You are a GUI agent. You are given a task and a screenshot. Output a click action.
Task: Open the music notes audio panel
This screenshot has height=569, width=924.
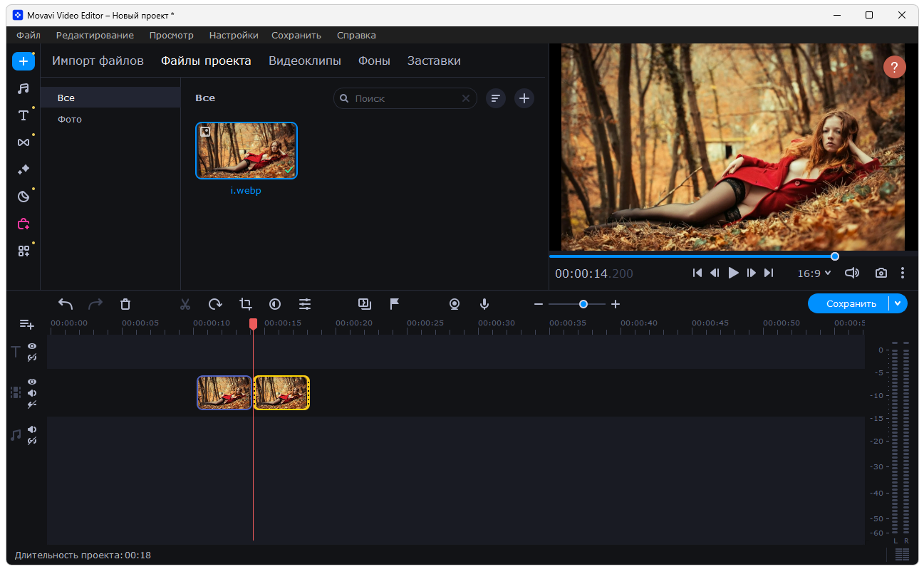click(24, 88)
